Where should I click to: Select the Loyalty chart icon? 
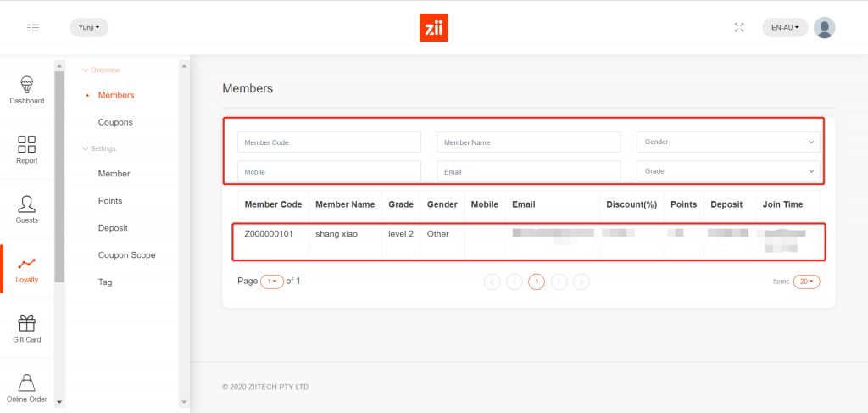(x=27, y=264)
